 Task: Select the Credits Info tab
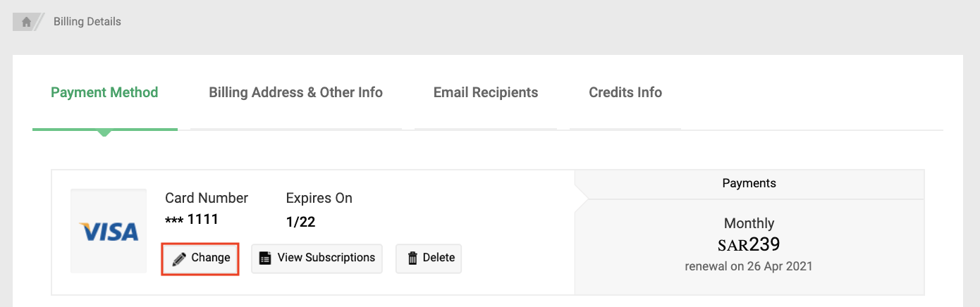[625, 93]
